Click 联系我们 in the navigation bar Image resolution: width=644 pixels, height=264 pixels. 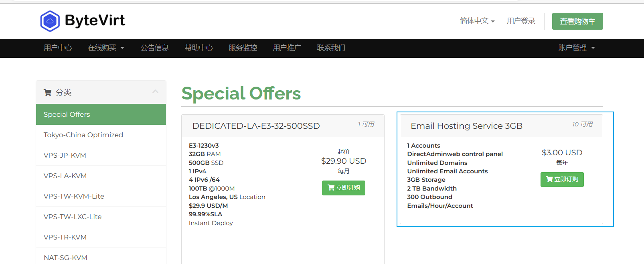point(331,48)
